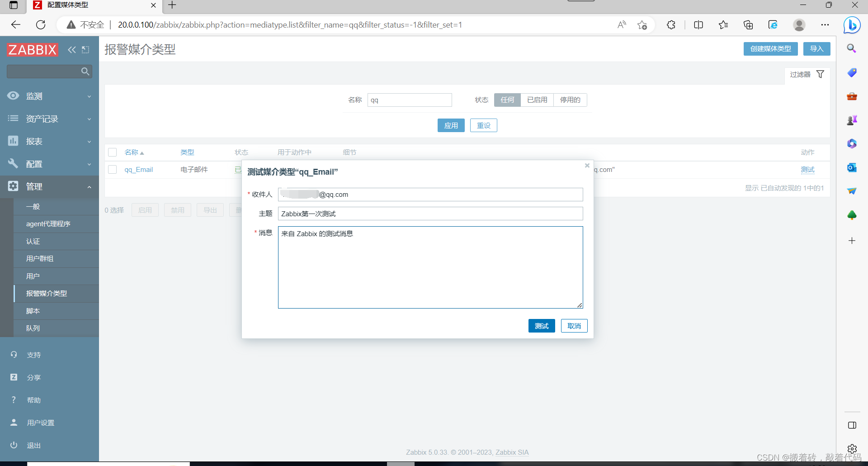The image size is (868, 466).
Task: Click the browser back arrow
Action: click(16, 25)
